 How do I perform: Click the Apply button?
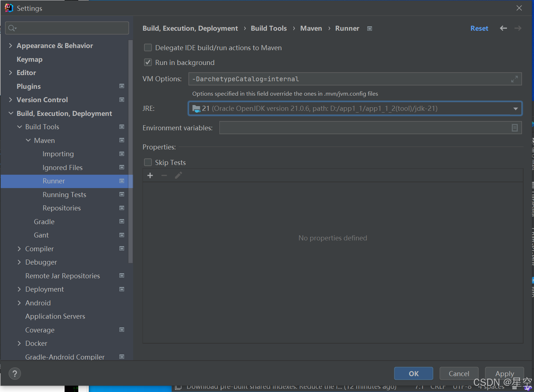504,374
